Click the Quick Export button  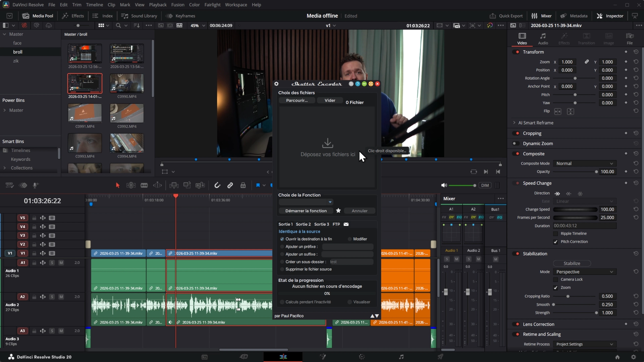[506, 16]
